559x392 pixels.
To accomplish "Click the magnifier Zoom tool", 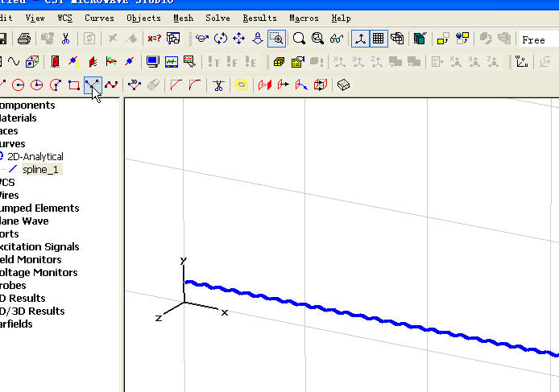I will click(299, 39).
